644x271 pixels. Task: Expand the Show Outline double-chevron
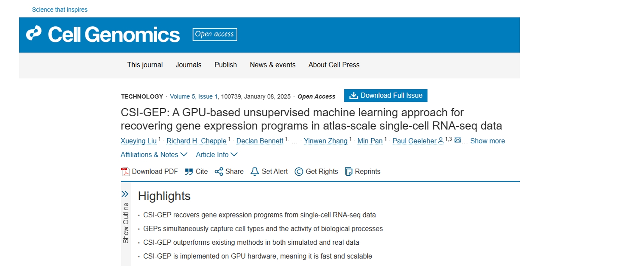125,194
